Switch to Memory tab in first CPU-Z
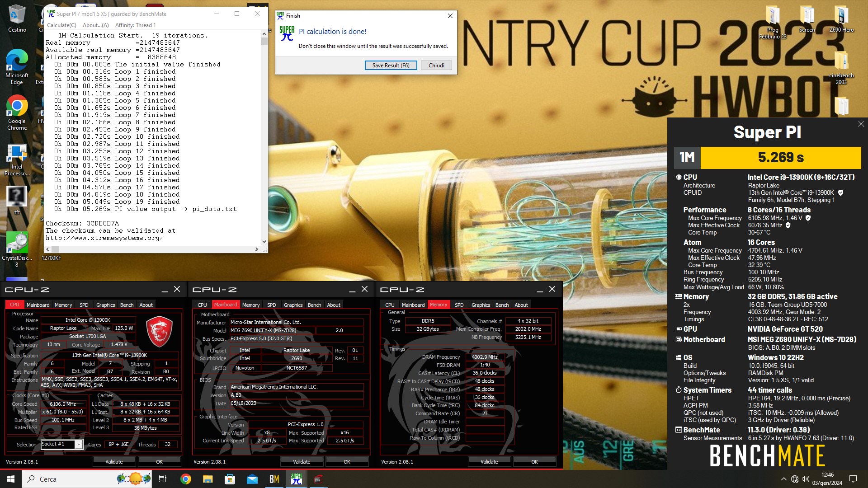Screen dimensions: 868x488 point(63,305)
